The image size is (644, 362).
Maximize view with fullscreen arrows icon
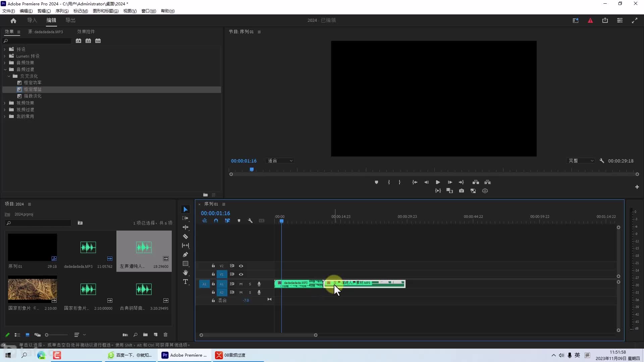(635, 20)
